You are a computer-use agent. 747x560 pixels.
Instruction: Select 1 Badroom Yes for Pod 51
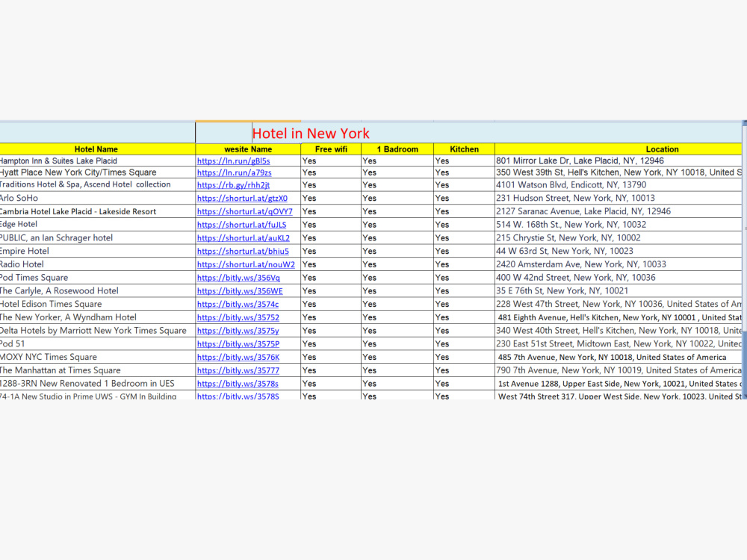(x=397, y=343)
